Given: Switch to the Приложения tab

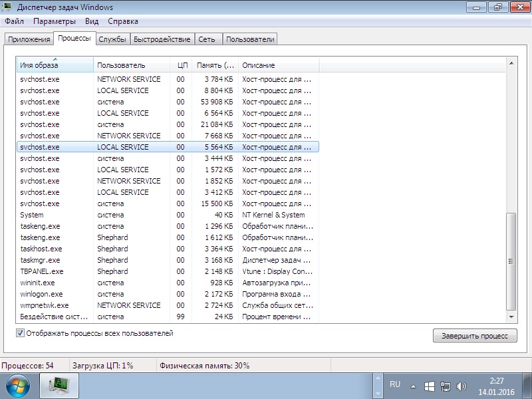Looking at the screenshot, I should (29, 39).
